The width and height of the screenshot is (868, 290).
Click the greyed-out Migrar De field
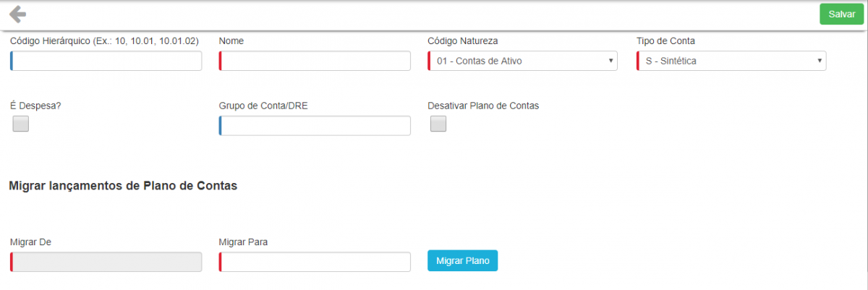pyautogui.click(x=106, y=262)
